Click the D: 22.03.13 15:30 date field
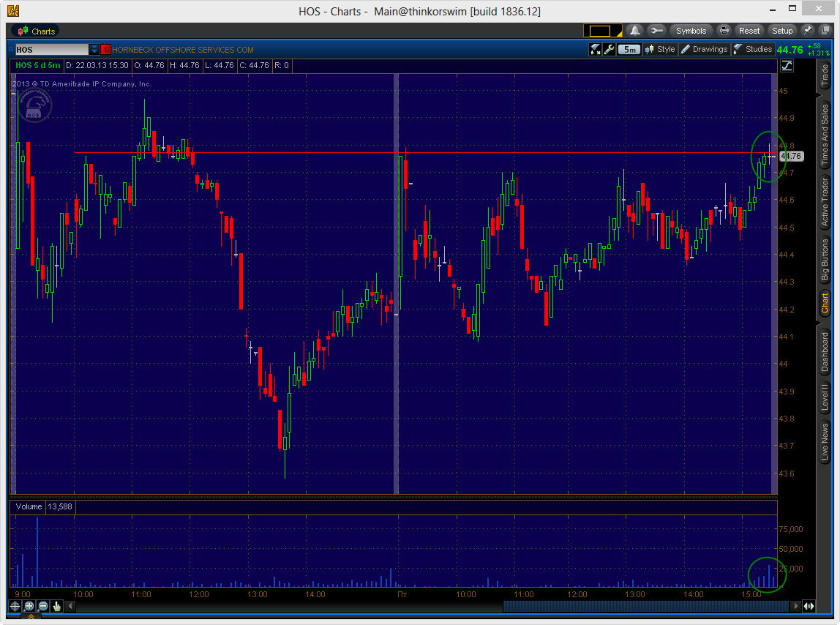840x625 pixels. click(97, 65)
